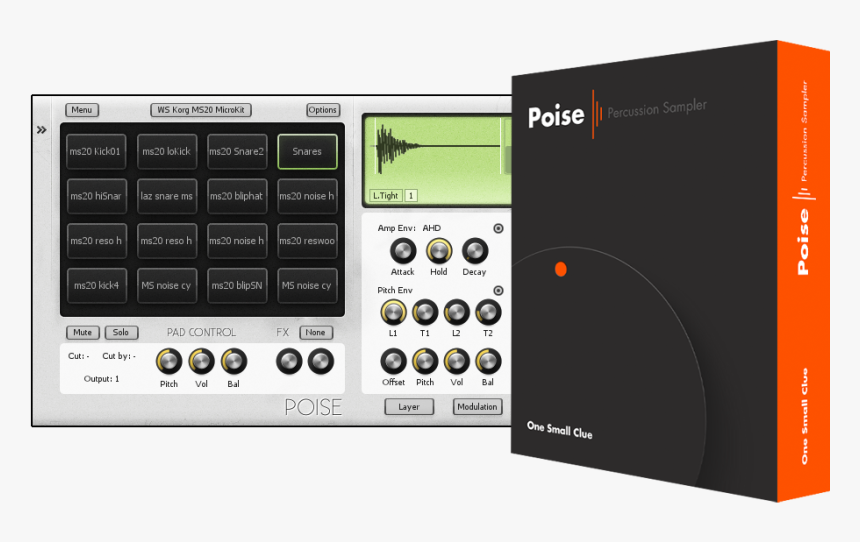Toggle the Pitch Env enable button

point(498,291)
